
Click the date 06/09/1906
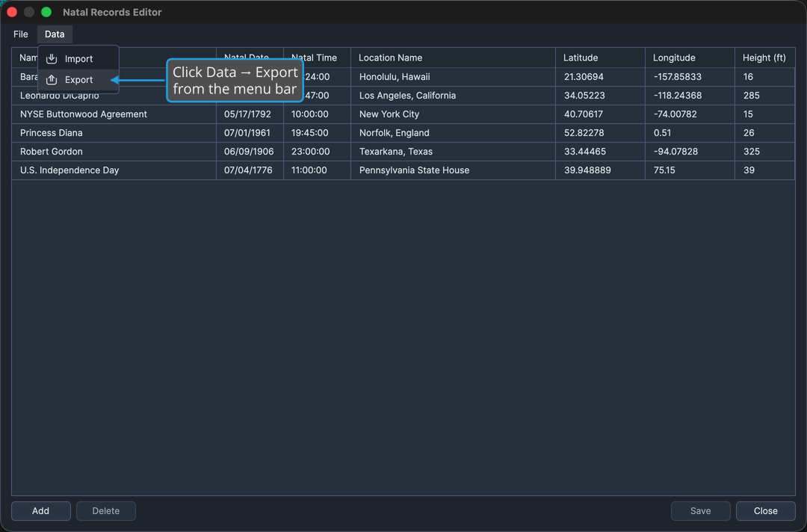[x=249, y=151]
